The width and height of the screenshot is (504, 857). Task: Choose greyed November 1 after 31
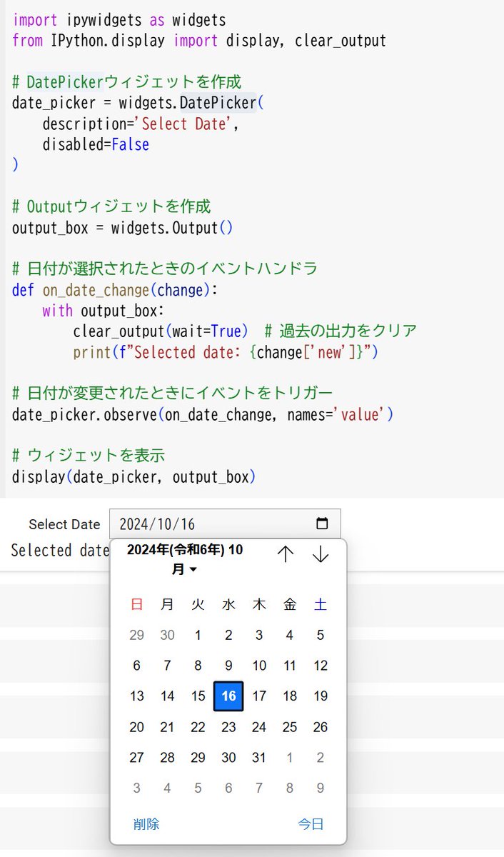[x=290, y=758]
